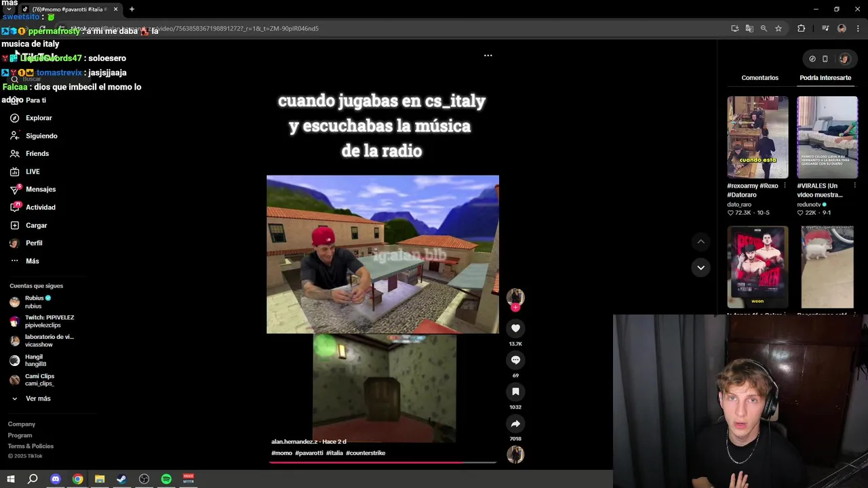Open the spinning sound disc at bottom
This screenshot has width=868, height=488.
(515, 455)
